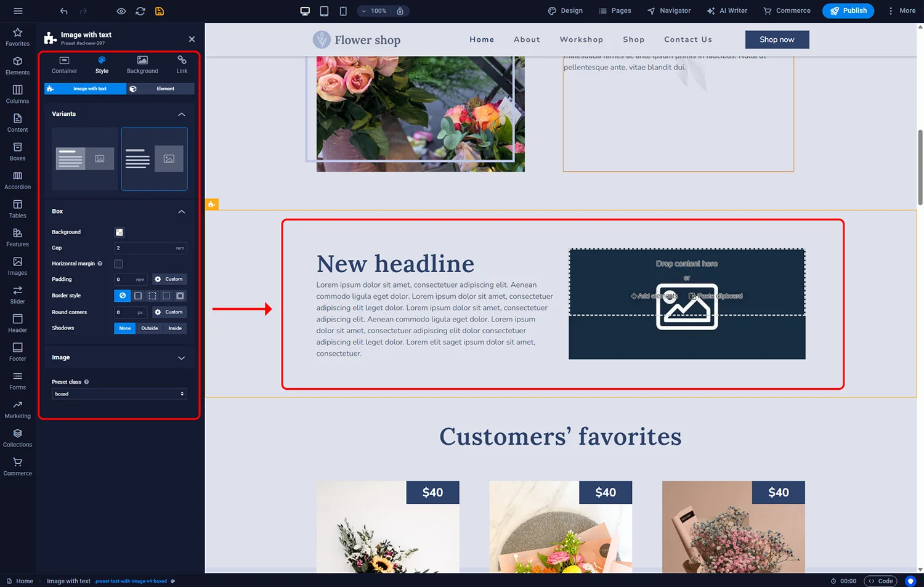Switch to mobile phone view icon

coord(343,11)
